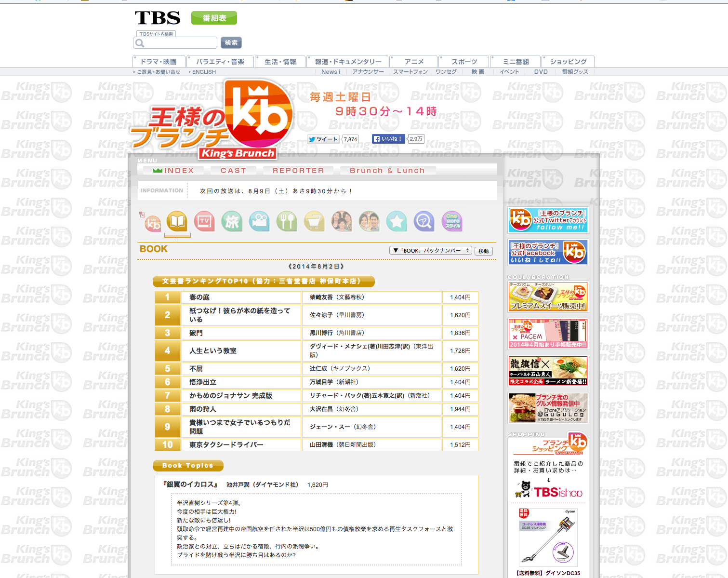Open the three-person photo category icon
The height and width of the screenshot is (578, 728).
(x=342, y=221)
